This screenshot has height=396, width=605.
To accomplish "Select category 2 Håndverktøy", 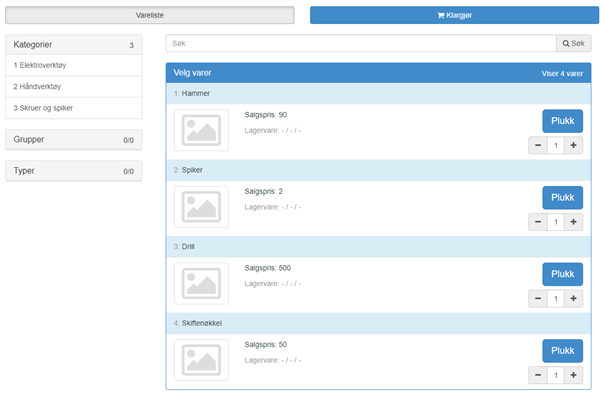I will click(74, 86).
